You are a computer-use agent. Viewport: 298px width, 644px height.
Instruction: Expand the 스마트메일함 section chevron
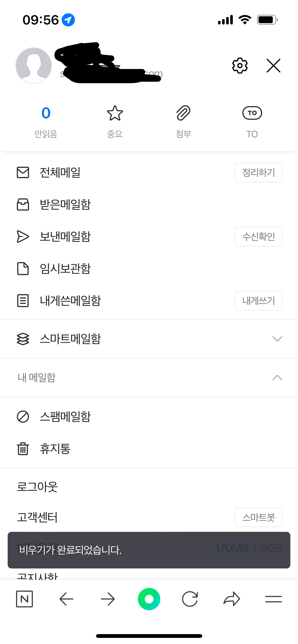click(x=277, y=339)
